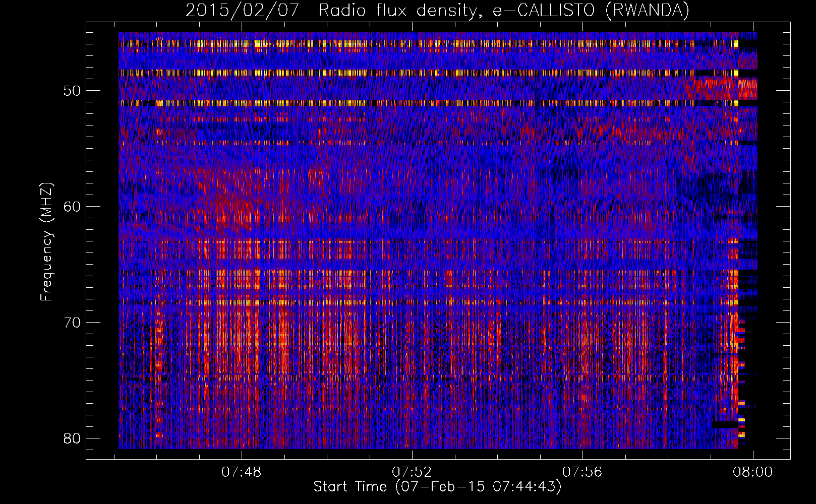Screen dimensions: 816x504
Task: Click the 50 MHz y-axis tick label
Action: click(72, 91)
